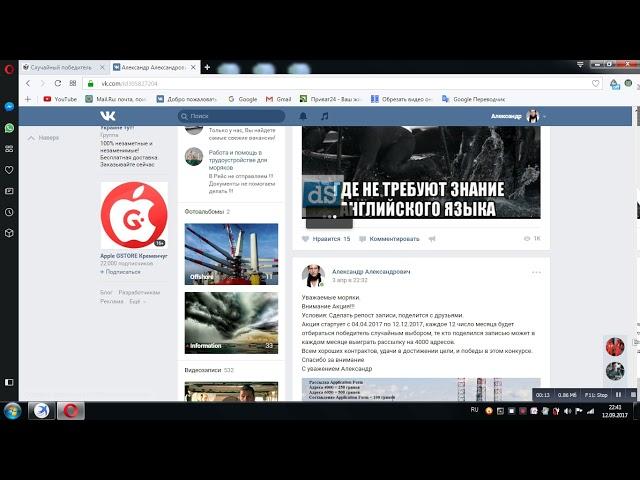
Task: Open Speed Dial from sidebar
Action: coord(9,149)
